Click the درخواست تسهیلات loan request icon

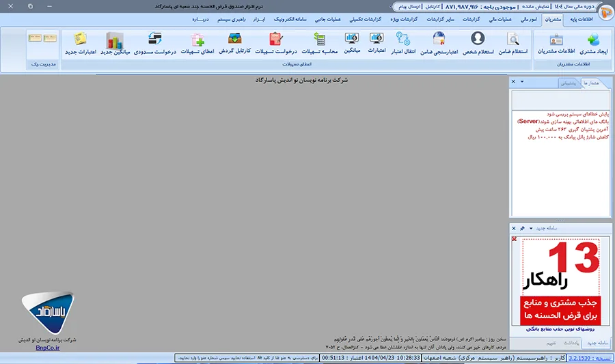pyautogui.click(x=276, y=39)
